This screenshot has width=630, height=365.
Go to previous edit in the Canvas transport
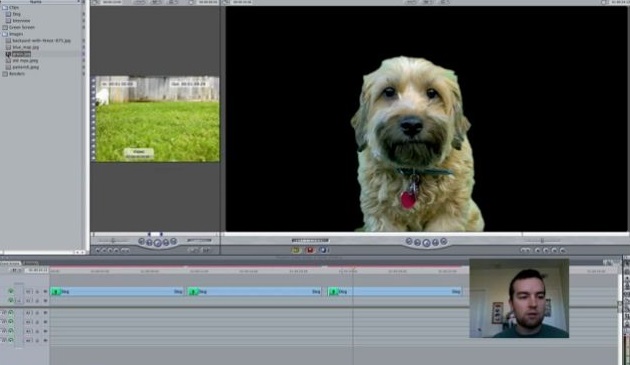[409, 242]
